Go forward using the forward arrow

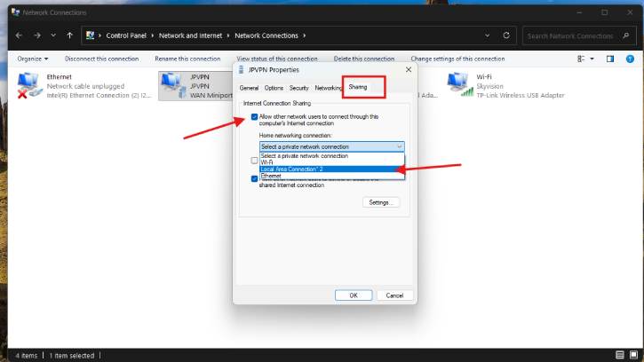[x=37, y=35]
